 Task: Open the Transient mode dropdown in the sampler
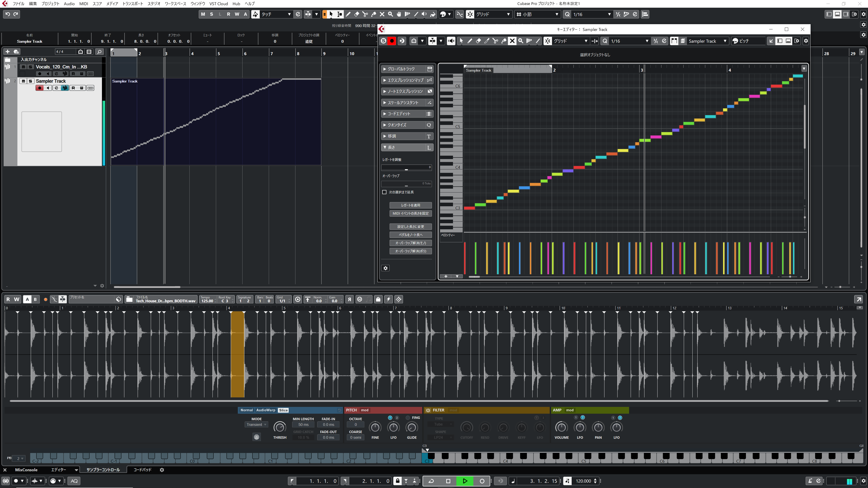pos(256,424)
